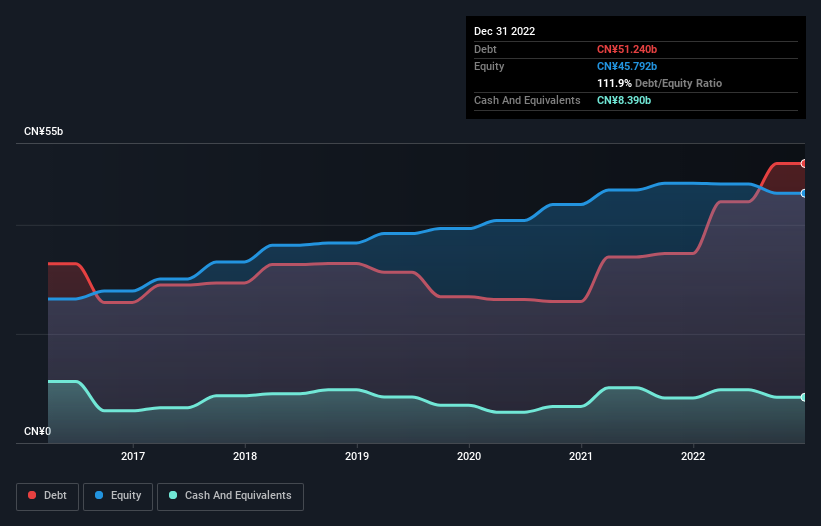Click the Equity label in tooltip
This screenshot has height=526, width=821.
489,66
